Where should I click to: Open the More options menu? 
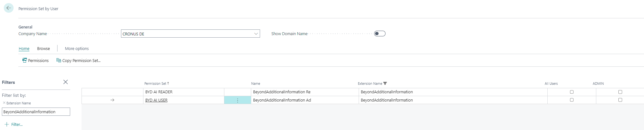tap(77, 49)
